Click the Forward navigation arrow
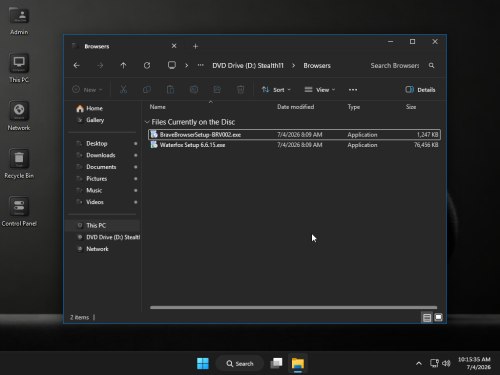The image size is (500, 375). click(x=100, y=65)
